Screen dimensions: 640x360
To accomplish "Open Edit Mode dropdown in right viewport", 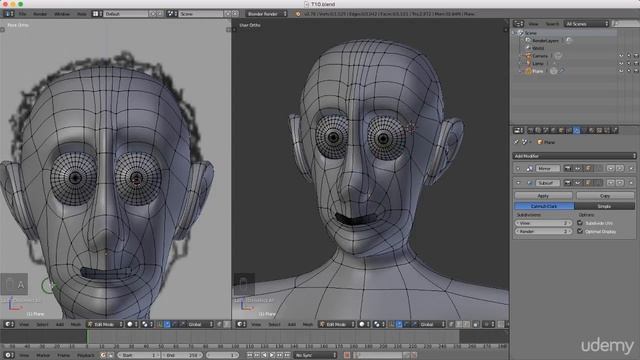I will 337,324.
